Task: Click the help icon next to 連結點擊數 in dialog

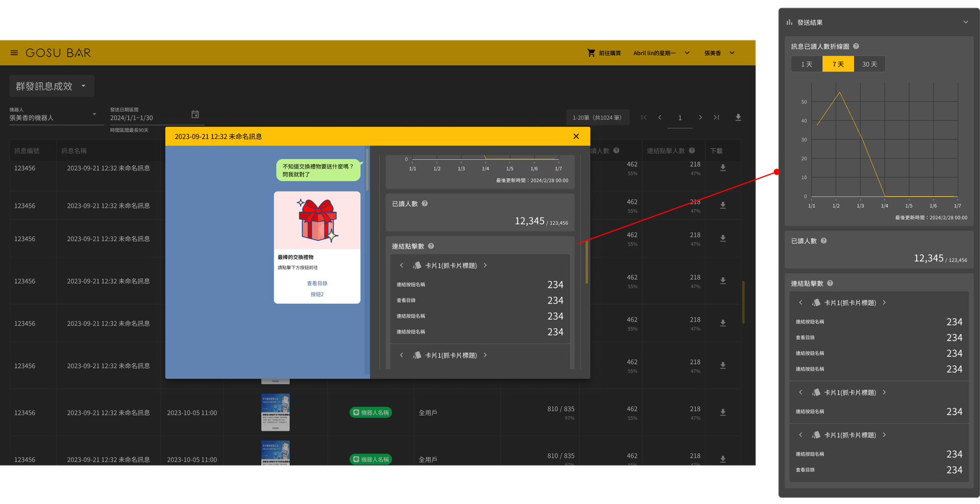Action: [x=431, y=246]
